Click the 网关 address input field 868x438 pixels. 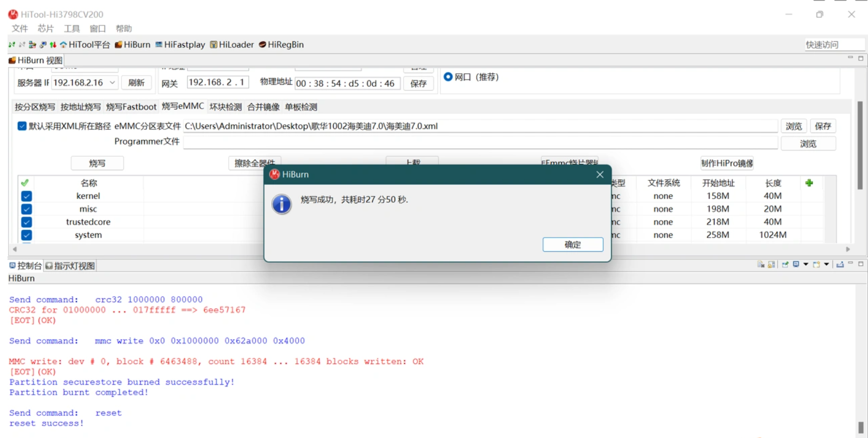218,82
